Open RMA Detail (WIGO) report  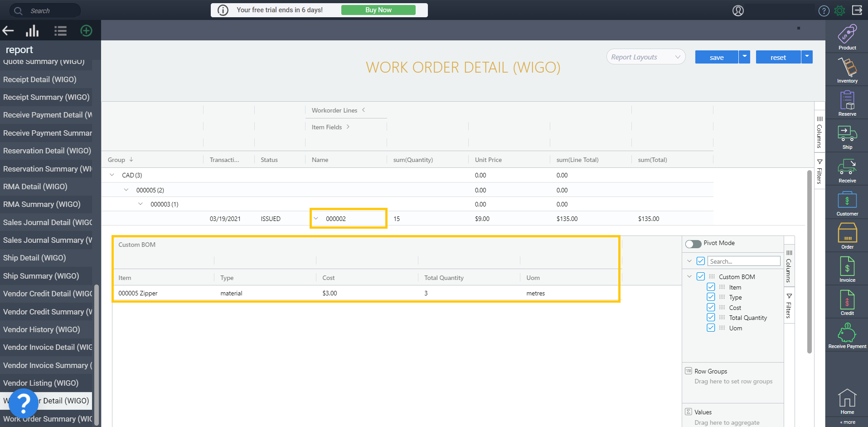(46, 187)
